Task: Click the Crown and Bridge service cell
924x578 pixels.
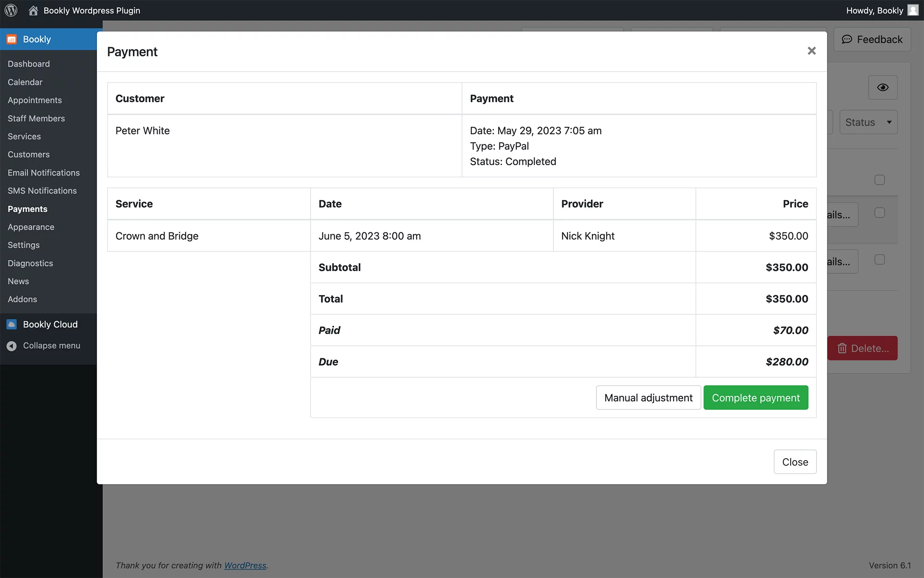Action: (x=209, y=236)
